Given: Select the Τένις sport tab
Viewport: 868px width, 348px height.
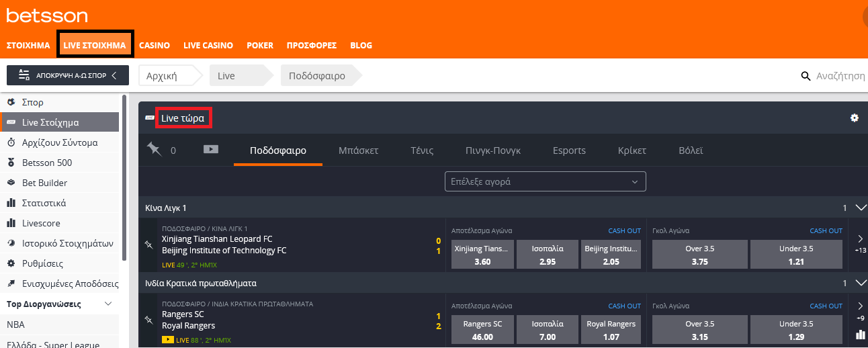Looking at the screenshot, I should tap(422, 150).
